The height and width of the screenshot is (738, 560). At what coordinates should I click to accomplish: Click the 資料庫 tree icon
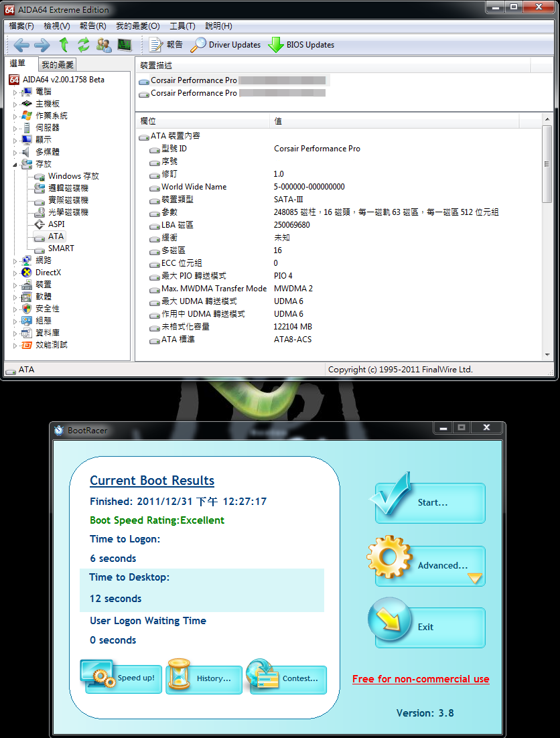click(27, 333)
